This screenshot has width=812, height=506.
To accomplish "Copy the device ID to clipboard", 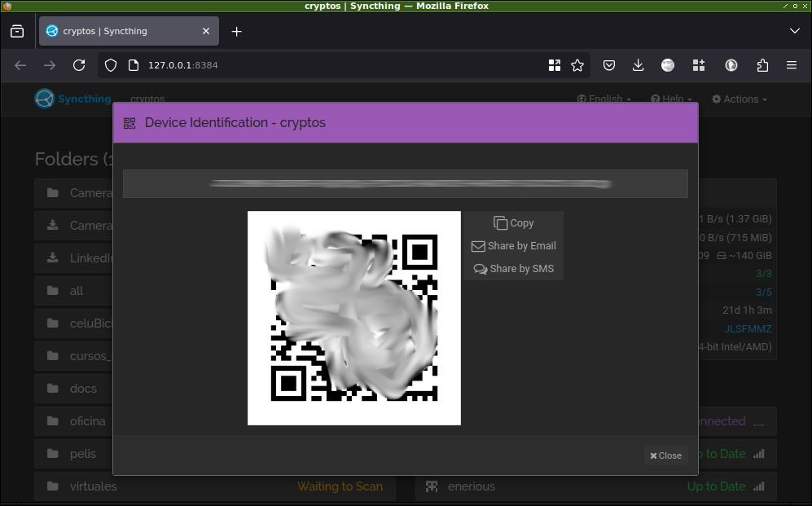I will coord(513,223).
